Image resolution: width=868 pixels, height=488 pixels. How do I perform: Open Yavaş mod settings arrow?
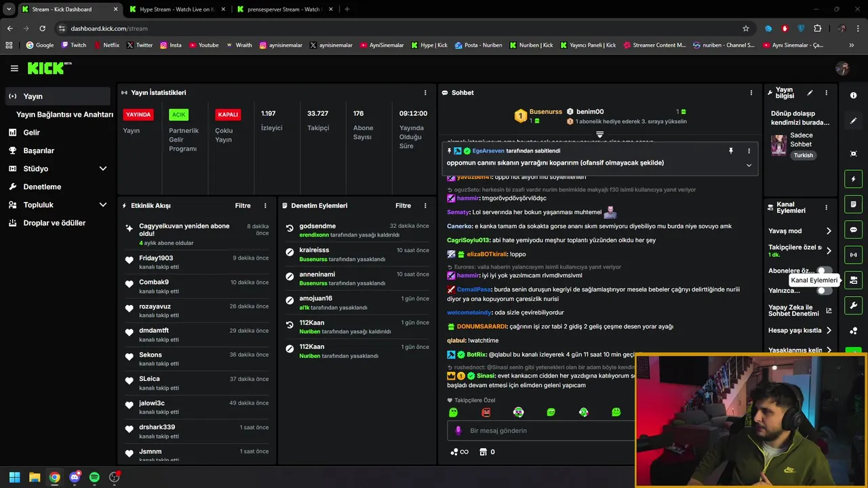tap(829, 231)
